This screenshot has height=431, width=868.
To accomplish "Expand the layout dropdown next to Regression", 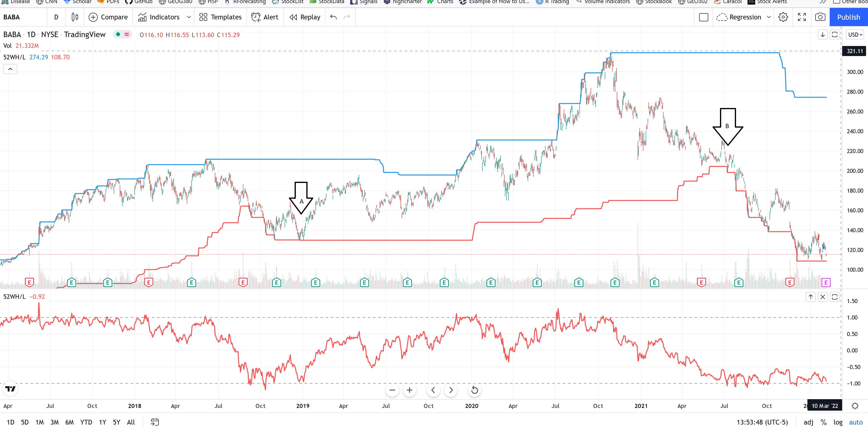I will coord(769,17).
